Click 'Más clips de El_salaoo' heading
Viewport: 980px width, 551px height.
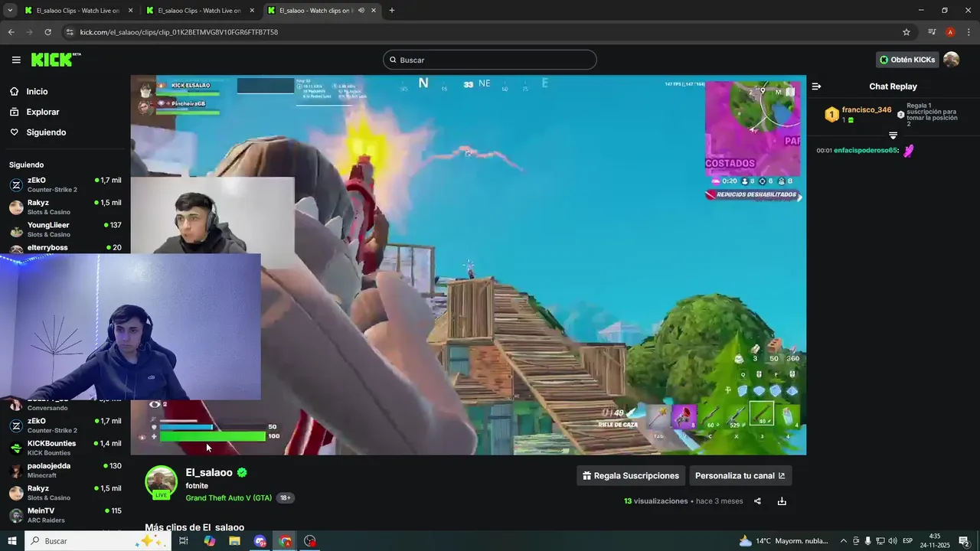pos(194,527)
